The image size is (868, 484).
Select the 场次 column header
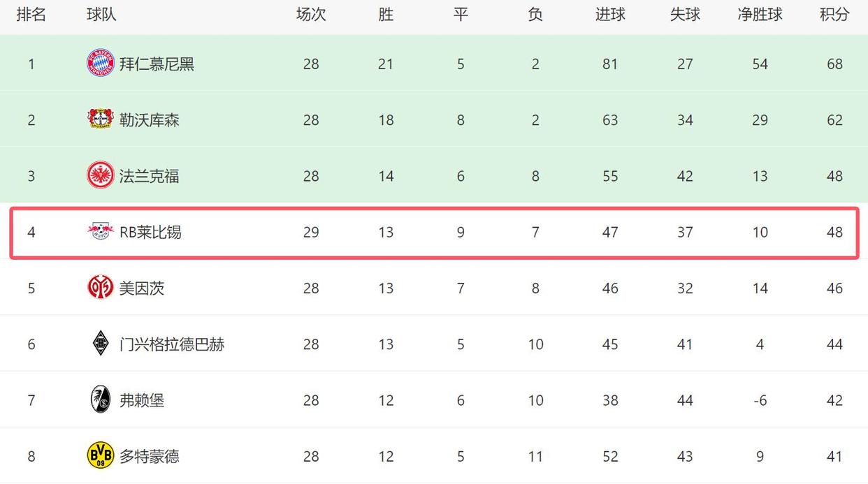311,14
